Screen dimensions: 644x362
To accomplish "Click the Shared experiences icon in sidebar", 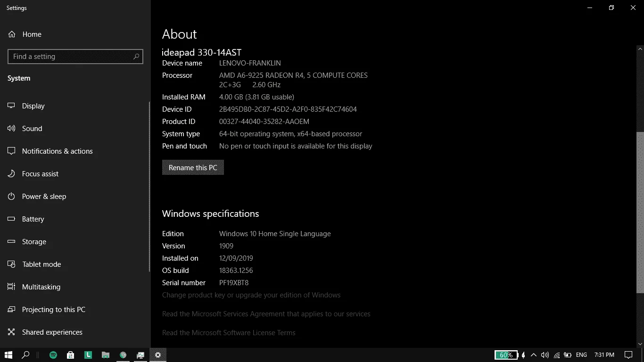I will click(11, 332).
